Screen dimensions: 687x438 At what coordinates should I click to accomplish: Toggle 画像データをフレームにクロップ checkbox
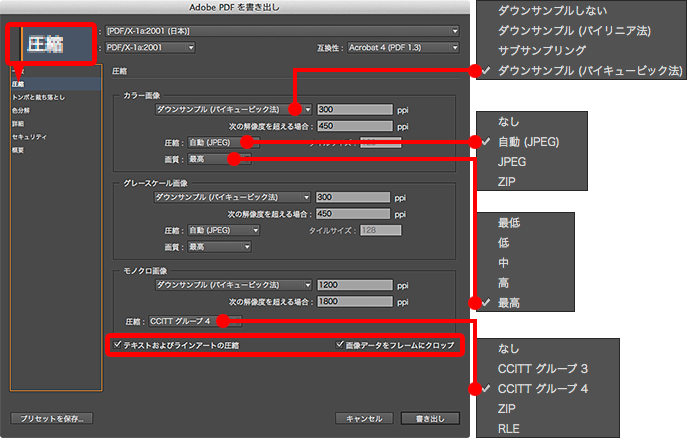pyautogui.click(x=340, y=345)
